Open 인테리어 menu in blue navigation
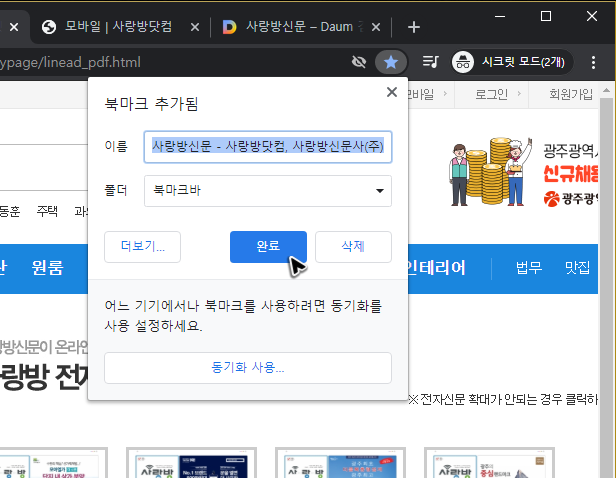Image resolution: width=616 pixels, height=478 pixels. coord(436,268)
